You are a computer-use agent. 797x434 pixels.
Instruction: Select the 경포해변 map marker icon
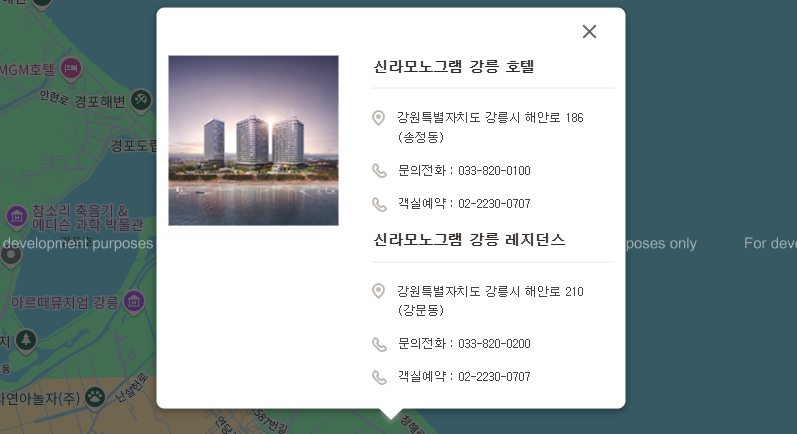tap(141, 100)
